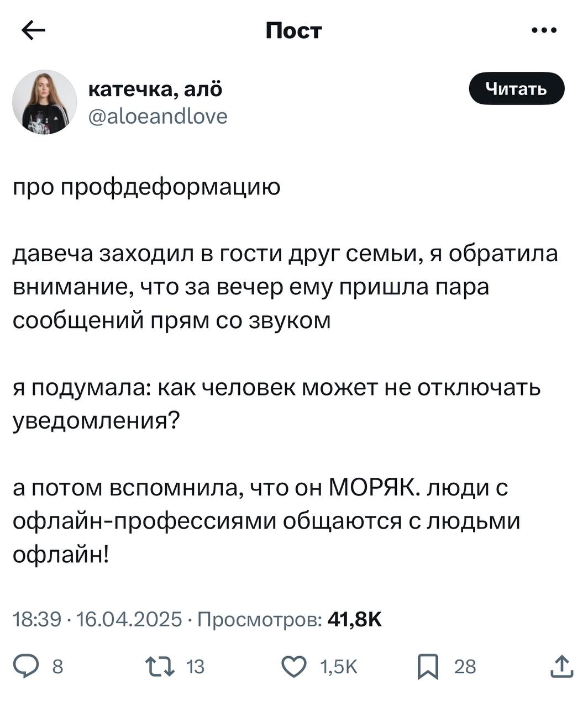Follow the author with the Читать button

(x=517, y=88)
